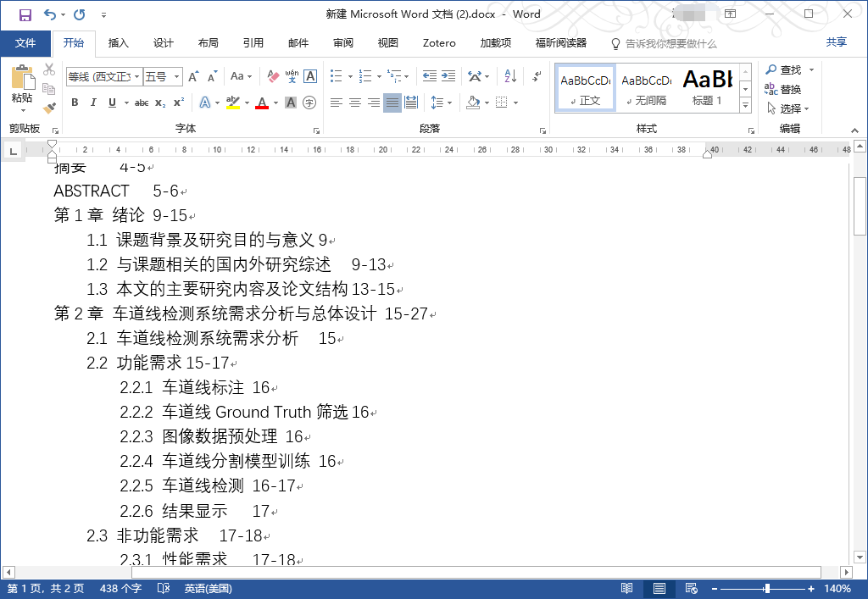Image resolution: width=868 pixels, height=599 pixels.
Task: Cut selection with the scissors icon
Action: pyautogui.click(x=49, y=69)
